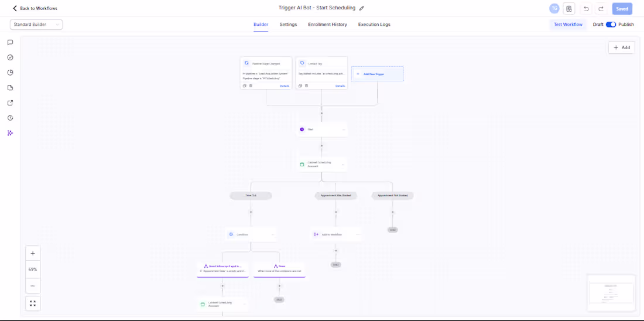Open comments speech-bubble icon in left sidebar
Image resolution: width=644 pixels, height=321 pixels.
click(x=11, y=42)
